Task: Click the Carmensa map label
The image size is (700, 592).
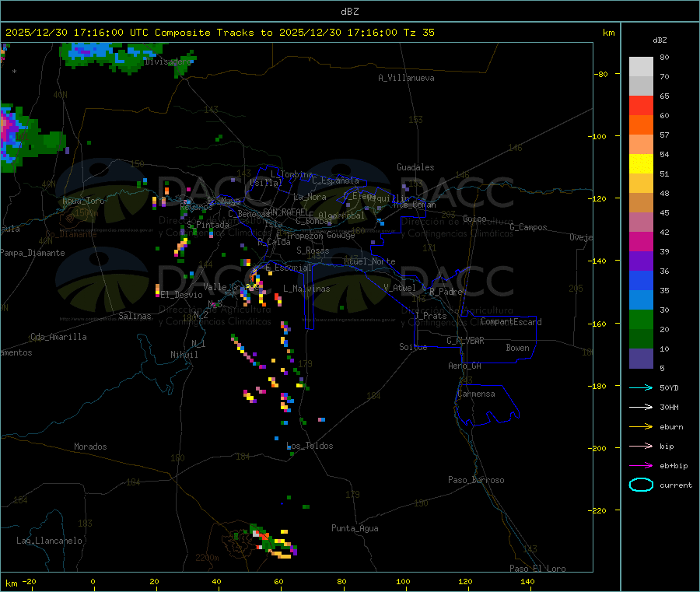Action: 476,394
